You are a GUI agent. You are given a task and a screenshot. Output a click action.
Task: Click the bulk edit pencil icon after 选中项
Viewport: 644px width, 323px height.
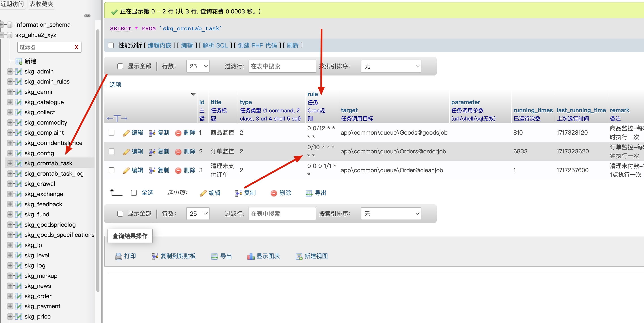pos(203,193)
